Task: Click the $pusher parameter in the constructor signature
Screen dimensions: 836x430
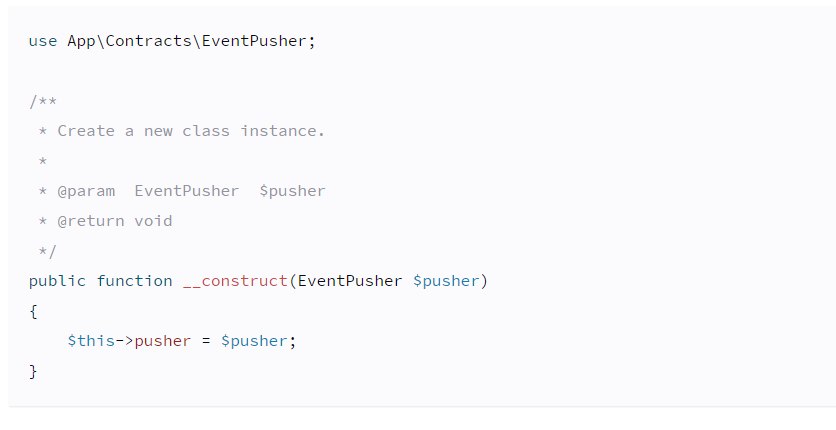Action: 446,281
